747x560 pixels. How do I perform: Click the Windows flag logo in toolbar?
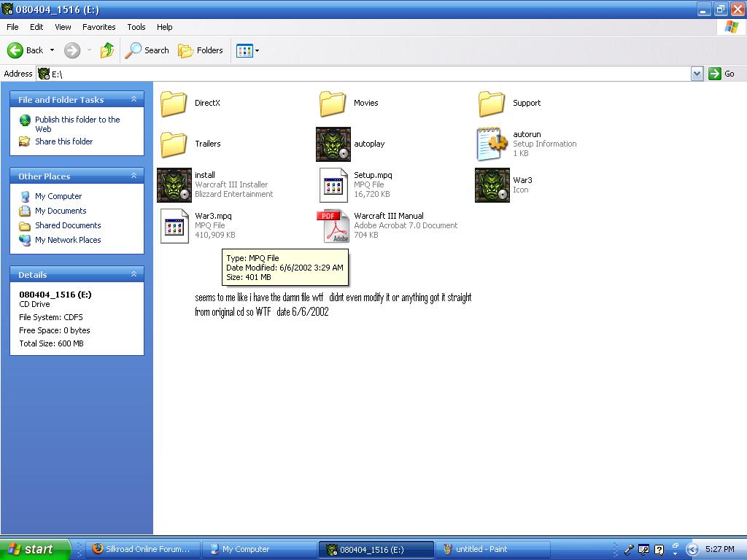point(731,27)
